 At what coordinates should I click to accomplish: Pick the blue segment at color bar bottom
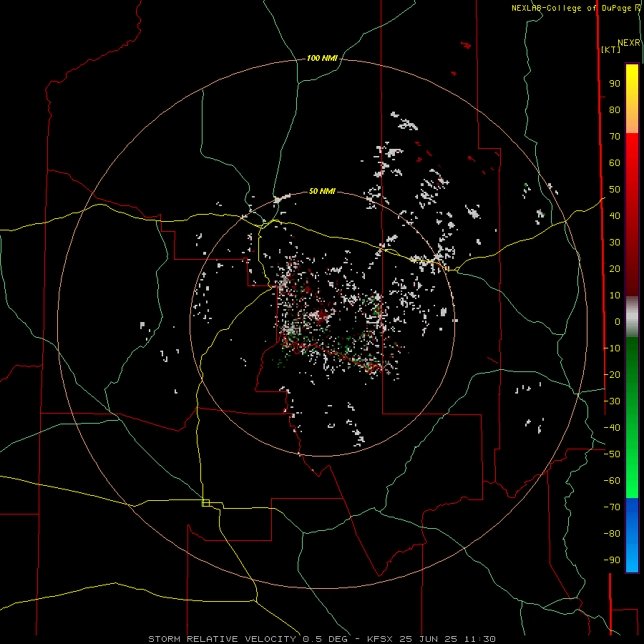point(632,535)
